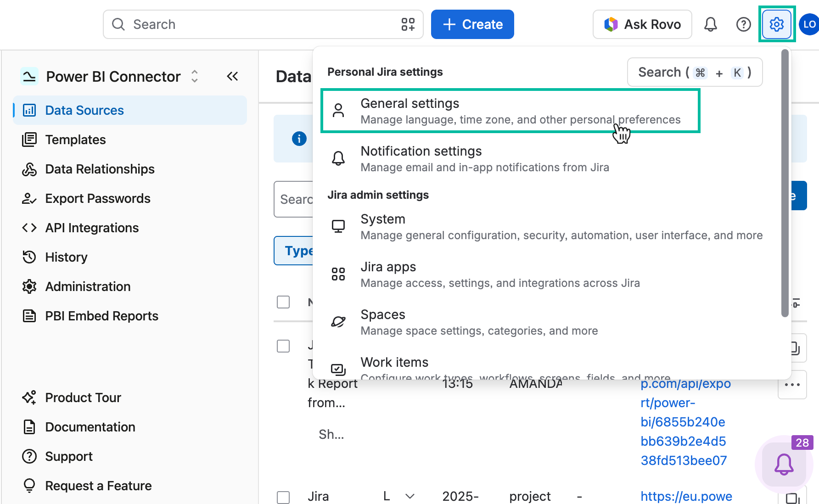Click the 13:15 time cell
The width and height of the screenshot is (819, 504).
457,384
